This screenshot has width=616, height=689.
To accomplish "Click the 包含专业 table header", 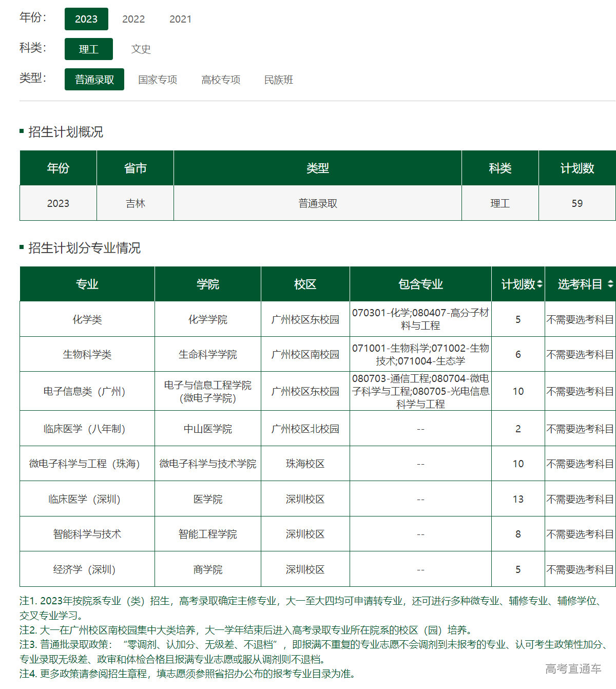I will [x=420, y=283].
